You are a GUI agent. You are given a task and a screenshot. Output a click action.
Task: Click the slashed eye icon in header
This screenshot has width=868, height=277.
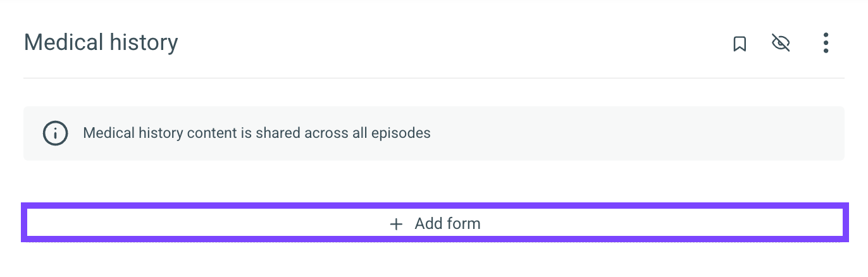click(781, 43)
